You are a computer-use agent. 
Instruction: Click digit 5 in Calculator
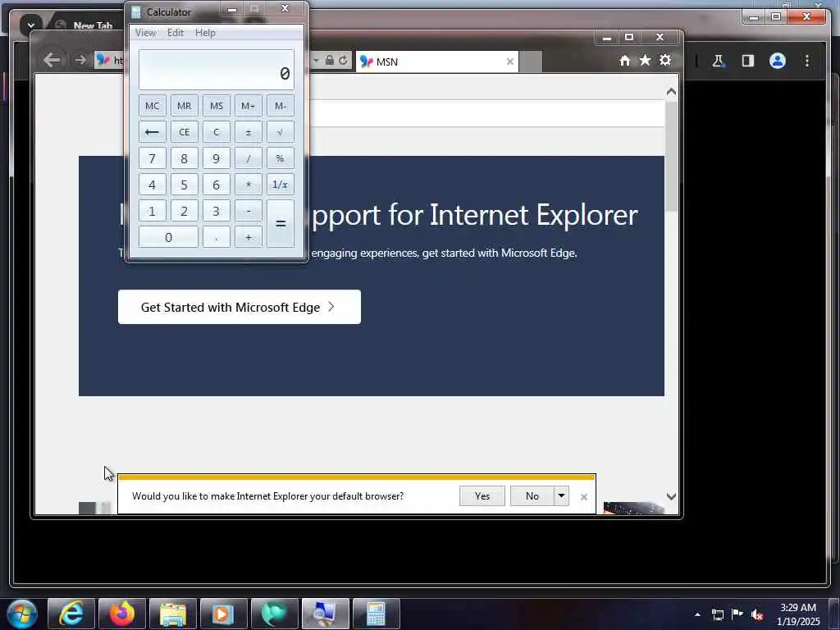185,185
